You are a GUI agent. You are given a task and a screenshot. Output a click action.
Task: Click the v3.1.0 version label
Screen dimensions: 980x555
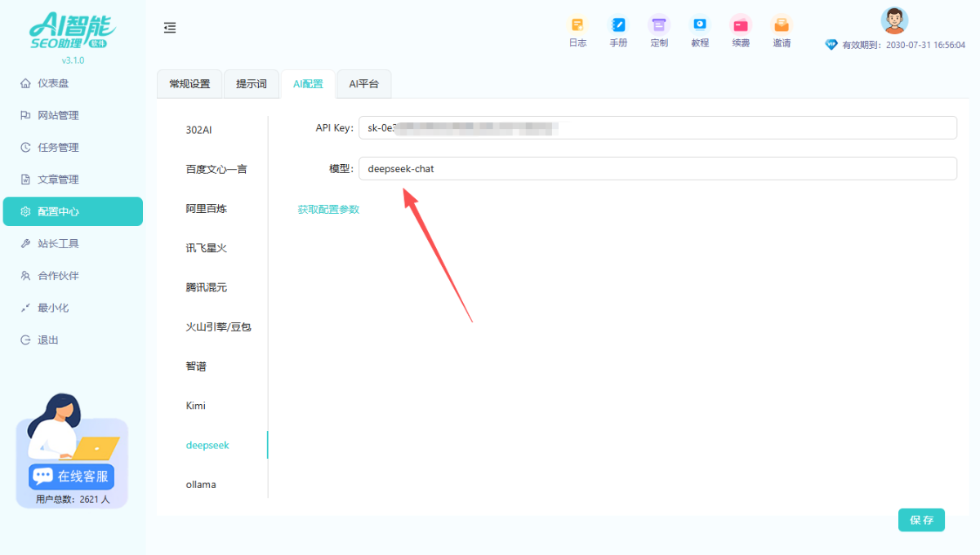point(73,60)
